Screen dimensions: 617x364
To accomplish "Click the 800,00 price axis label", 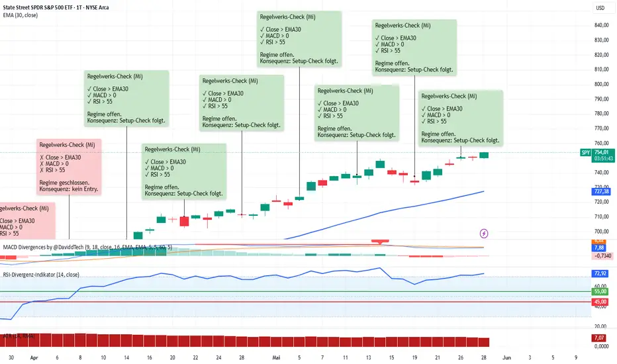I will click(601, 84).
